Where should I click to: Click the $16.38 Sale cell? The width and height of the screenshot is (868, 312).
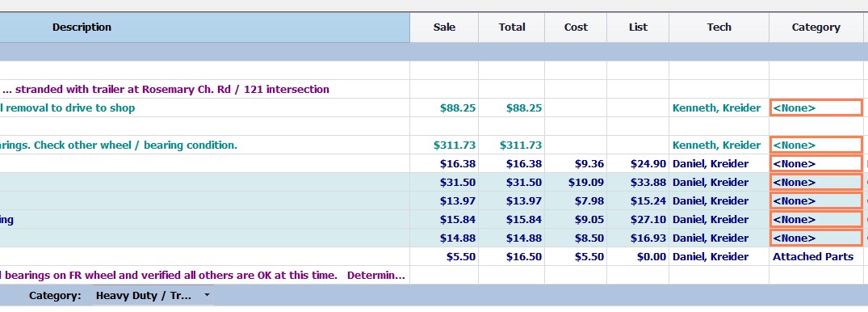(x=444, y=164)
